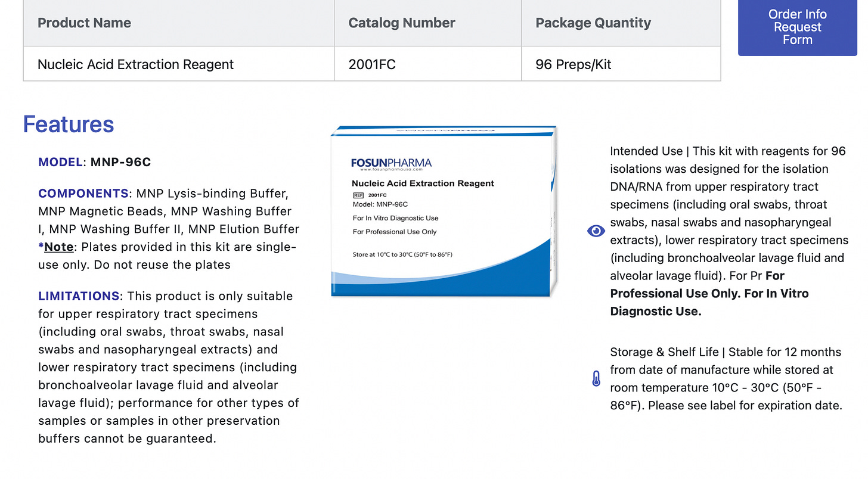Click the Catalog Number column header
The height and width of the screenshot is (479, 868).
[427, 23]
